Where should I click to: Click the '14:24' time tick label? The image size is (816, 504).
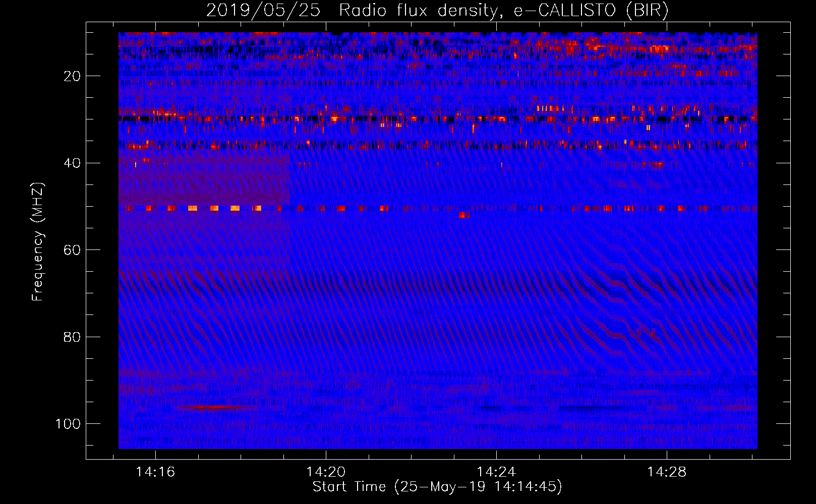[x=496, y=472]
